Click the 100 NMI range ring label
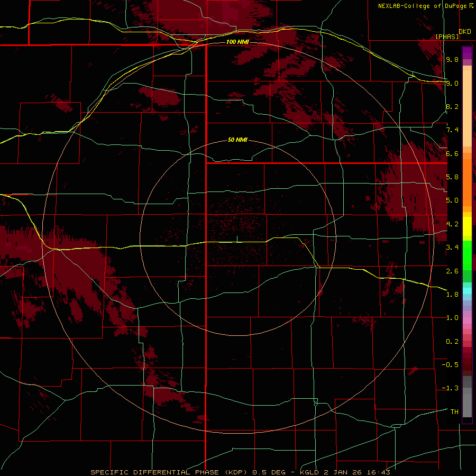 [x=237, y=42]
